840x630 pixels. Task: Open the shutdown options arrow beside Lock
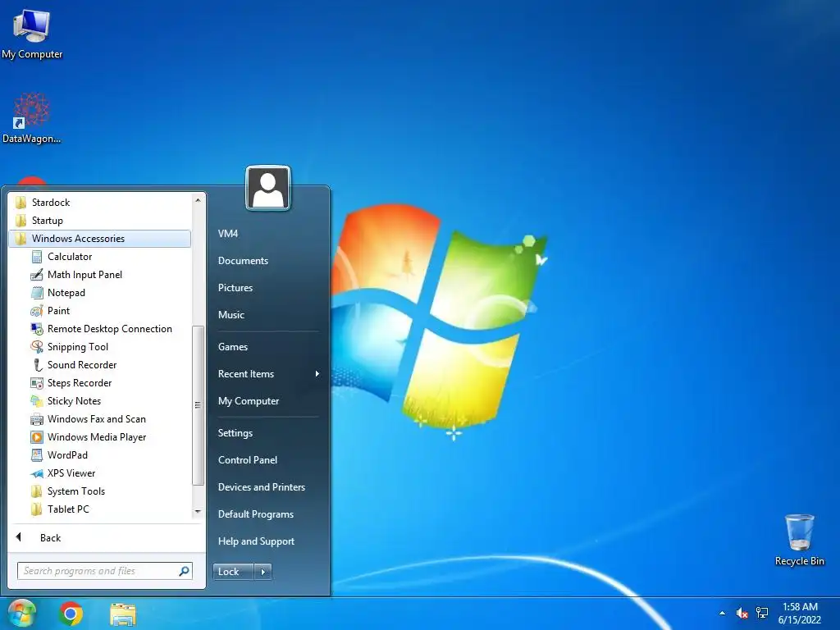pyautogui.click(x=263, y=572)
